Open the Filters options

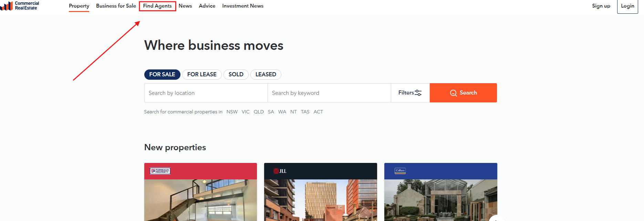[410, 93]
